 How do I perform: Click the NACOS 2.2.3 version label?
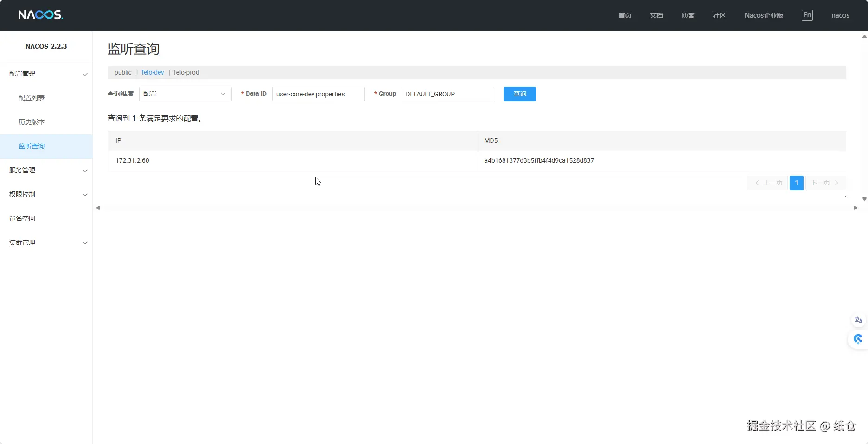coord(46,46)
